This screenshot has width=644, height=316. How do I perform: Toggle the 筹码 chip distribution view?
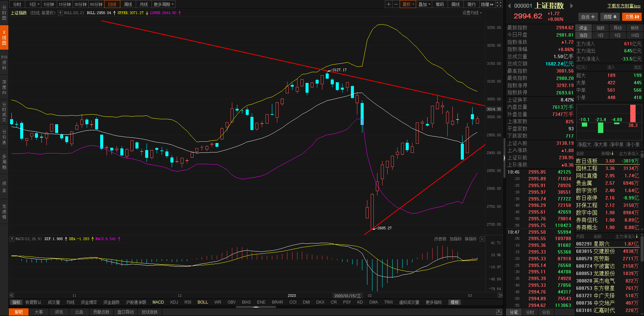pyautogui.click(x=440, y=4)
